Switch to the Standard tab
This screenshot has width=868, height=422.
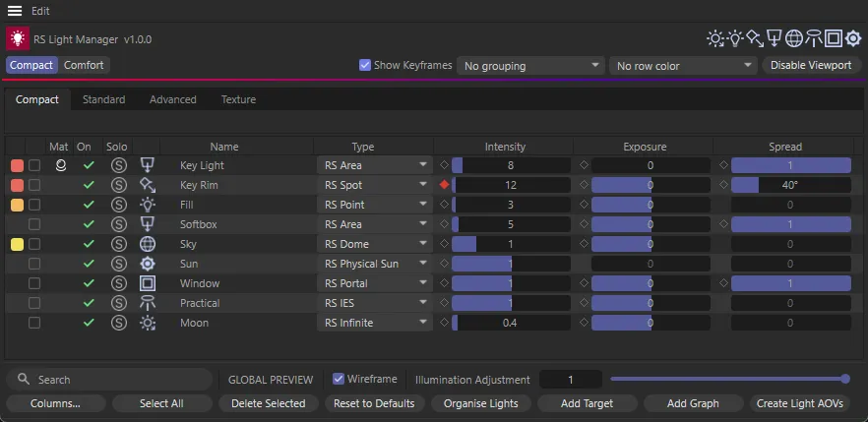pos(103,99)
